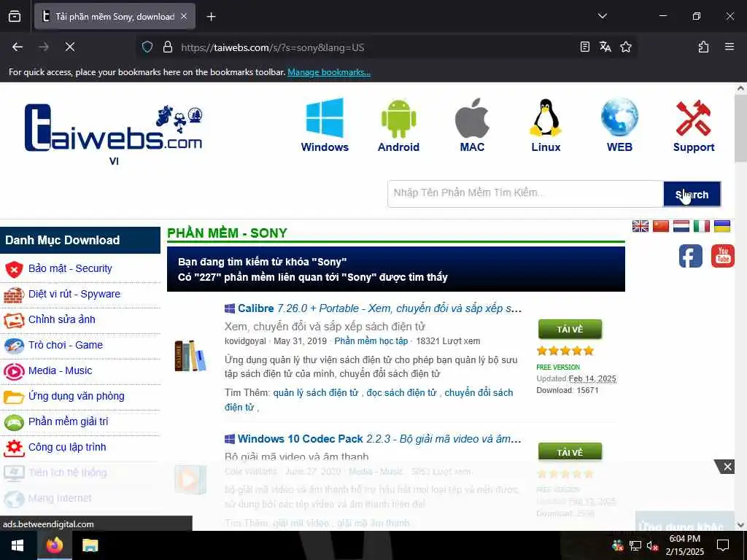Open the notification center icon
This screenshot has width=747, height=560.
(723, 545)
